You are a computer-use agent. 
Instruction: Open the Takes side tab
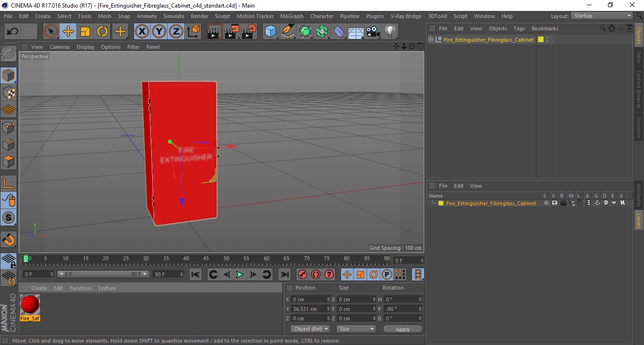[x=639, y=57]
